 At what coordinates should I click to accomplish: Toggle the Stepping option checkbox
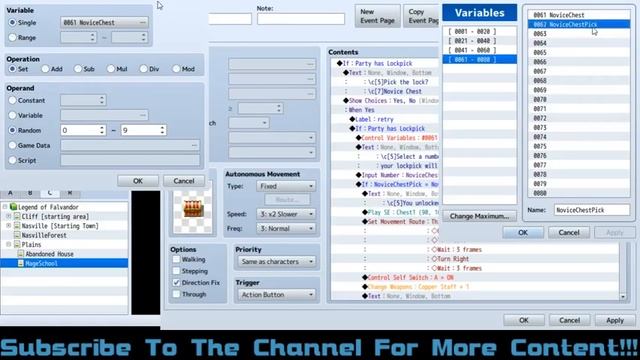176,271
